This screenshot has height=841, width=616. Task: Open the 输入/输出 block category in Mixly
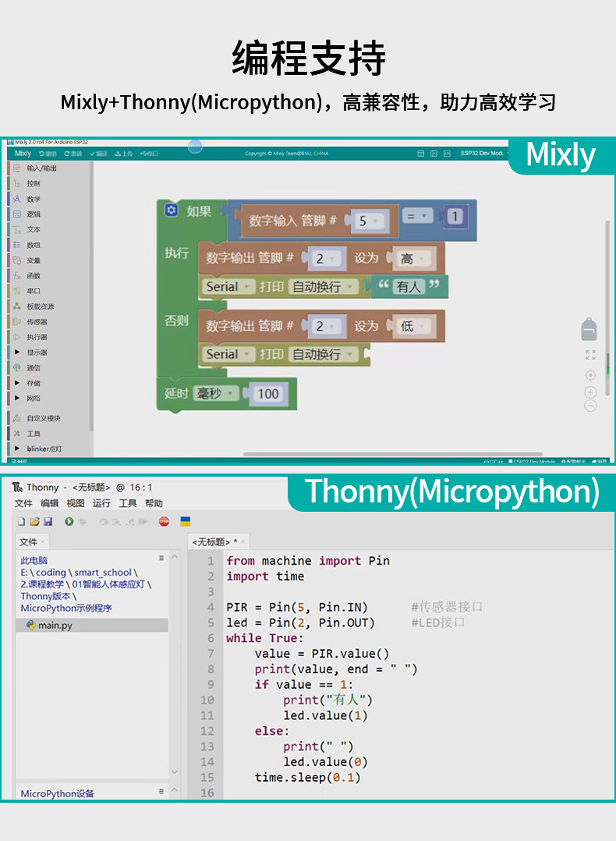[x=42, y=168]
